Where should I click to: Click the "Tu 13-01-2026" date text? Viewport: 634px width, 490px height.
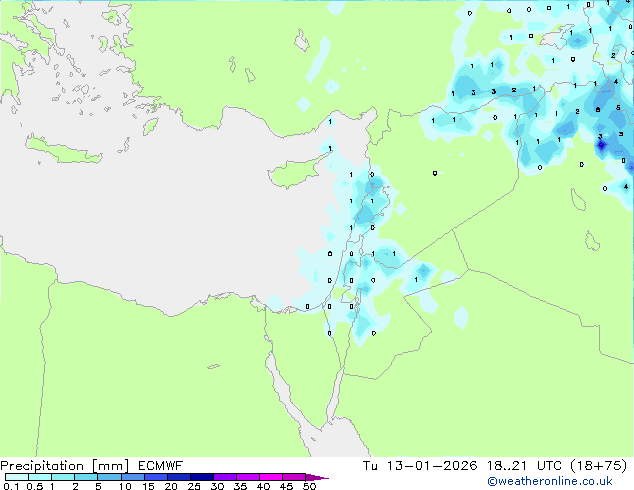point(420,466)
